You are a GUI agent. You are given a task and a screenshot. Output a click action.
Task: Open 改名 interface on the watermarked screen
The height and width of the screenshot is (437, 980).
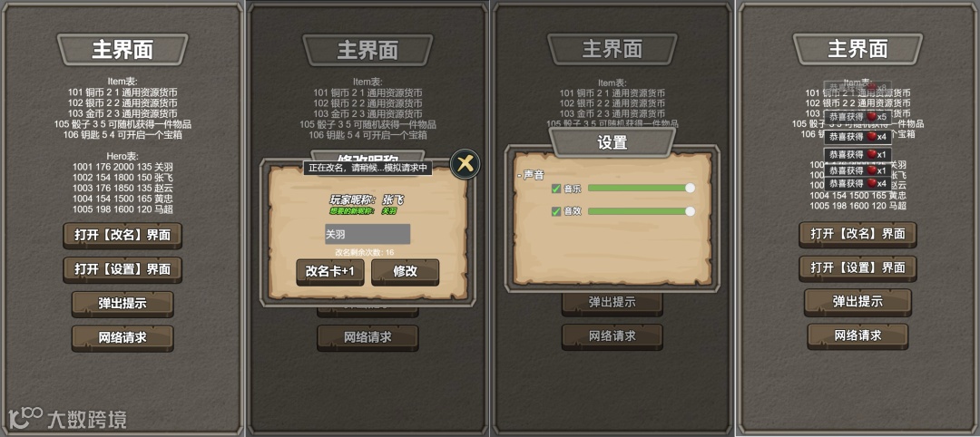[122, 236]
